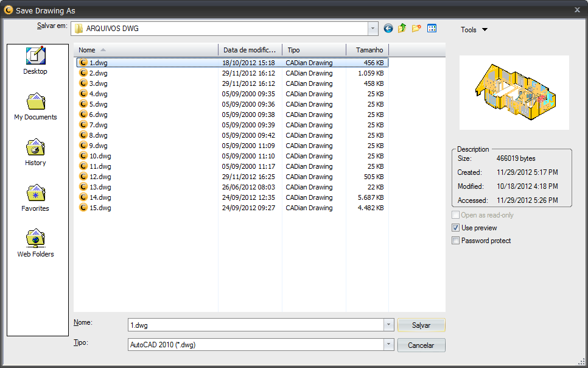This screenshot has width=588, height=368.
Task: Select the 5.dwg file icon
Action: point(83,104)
